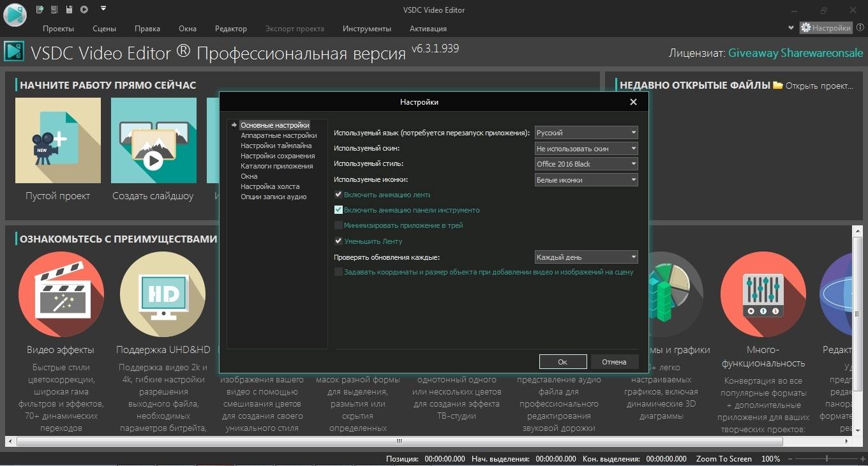
Task: Select Настройки сохранения in settings list
Action: click(x=278, y=156)
